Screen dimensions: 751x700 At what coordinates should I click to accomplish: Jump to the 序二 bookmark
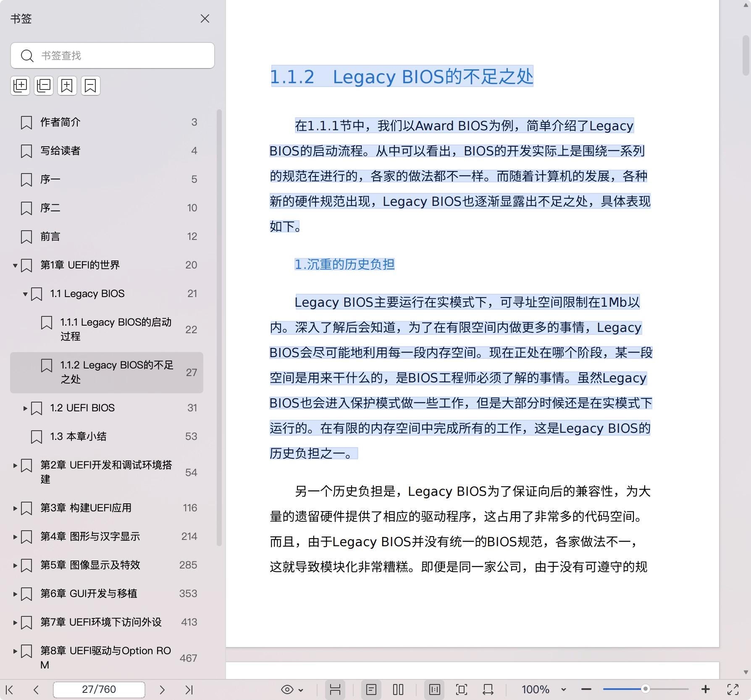pyautogui.click(x=107, y=208)
